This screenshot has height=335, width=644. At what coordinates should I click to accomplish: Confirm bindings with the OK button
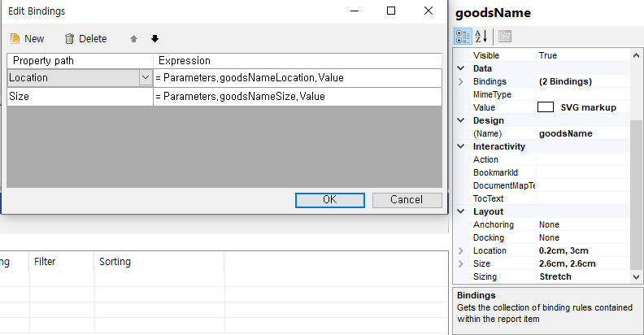click(x=329, y=200)
